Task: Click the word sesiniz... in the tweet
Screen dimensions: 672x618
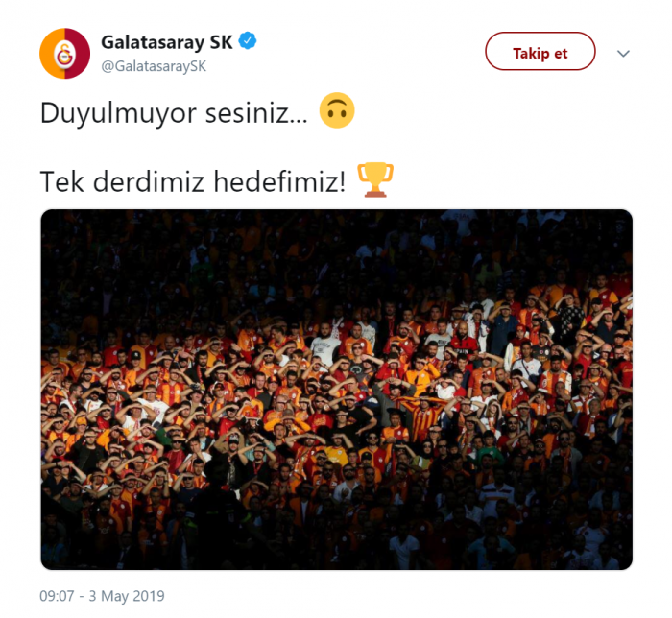Action: (x=256, y=113)
